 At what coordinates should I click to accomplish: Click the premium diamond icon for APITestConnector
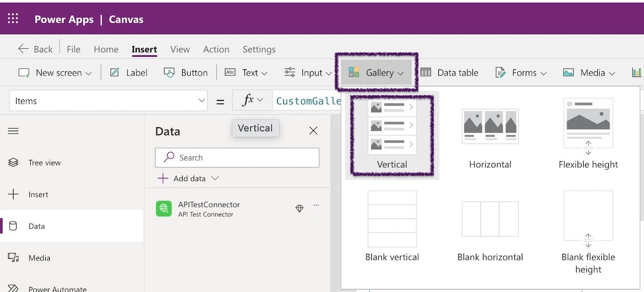pyautogui.click(x=299, y=209)
